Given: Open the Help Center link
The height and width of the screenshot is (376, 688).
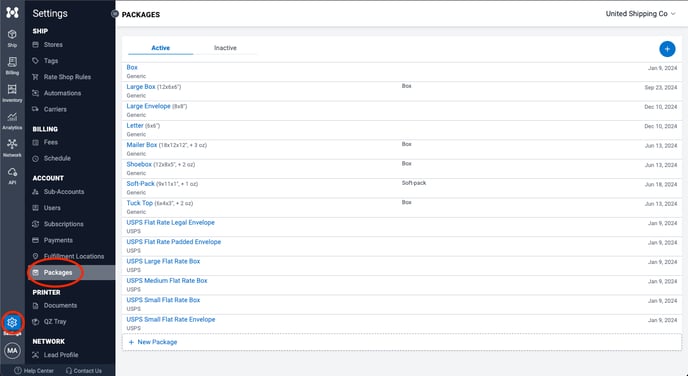Looking at the screenshot, I should pyautogui.click(x=34, y=371).
